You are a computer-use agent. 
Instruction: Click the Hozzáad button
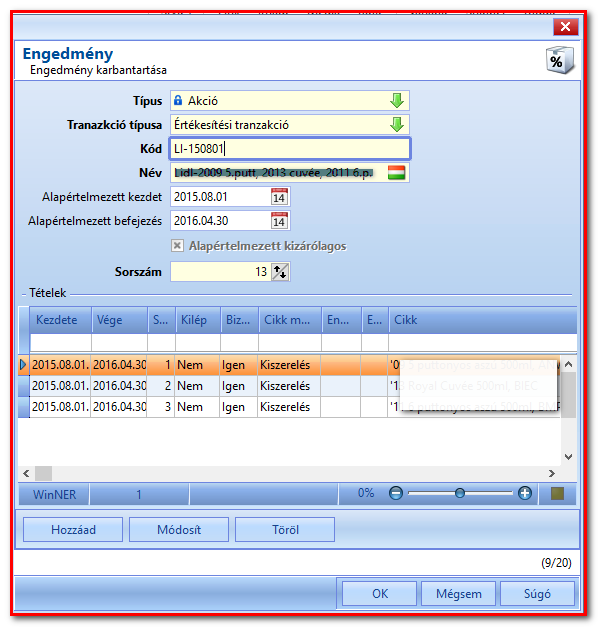(x=73, y=530)
